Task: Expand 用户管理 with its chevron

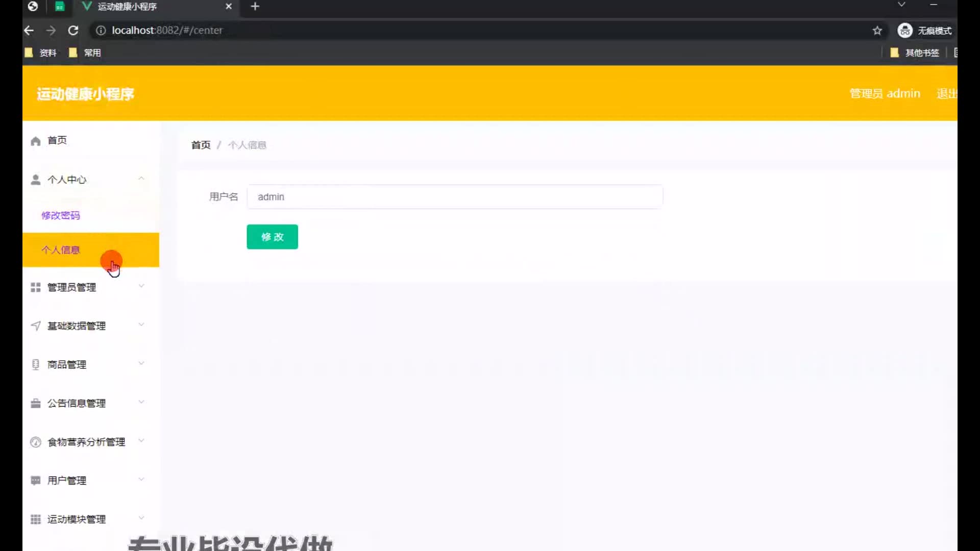Action: [141, 480]
